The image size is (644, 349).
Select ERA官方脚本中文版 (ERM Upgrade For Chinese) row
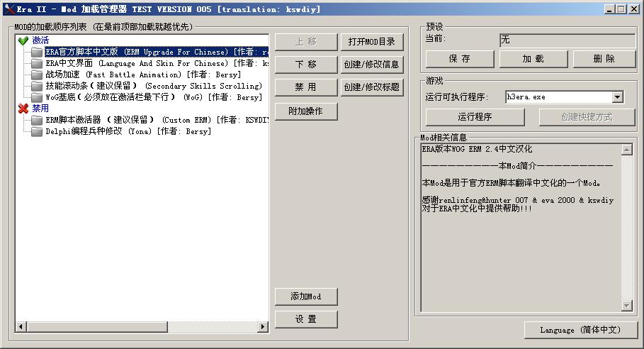click(x=157, y=52)
